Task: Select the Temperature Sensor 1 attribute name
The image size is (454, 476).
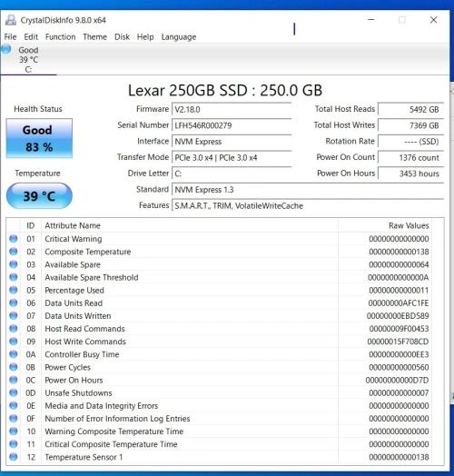Action: pyautogui.click(x=84, y=457)
